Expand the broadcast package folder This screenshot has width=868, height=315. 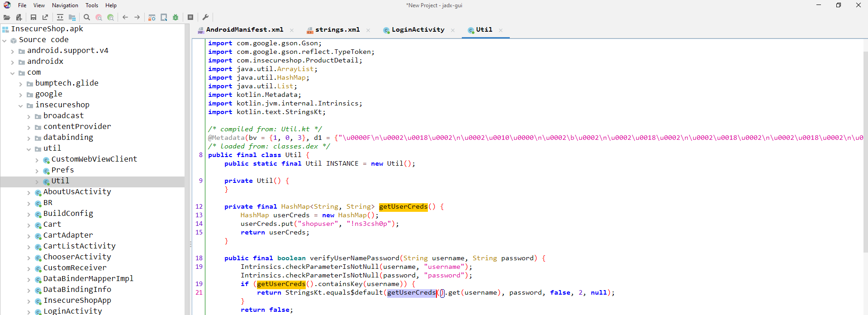click(x=28, y=116)
